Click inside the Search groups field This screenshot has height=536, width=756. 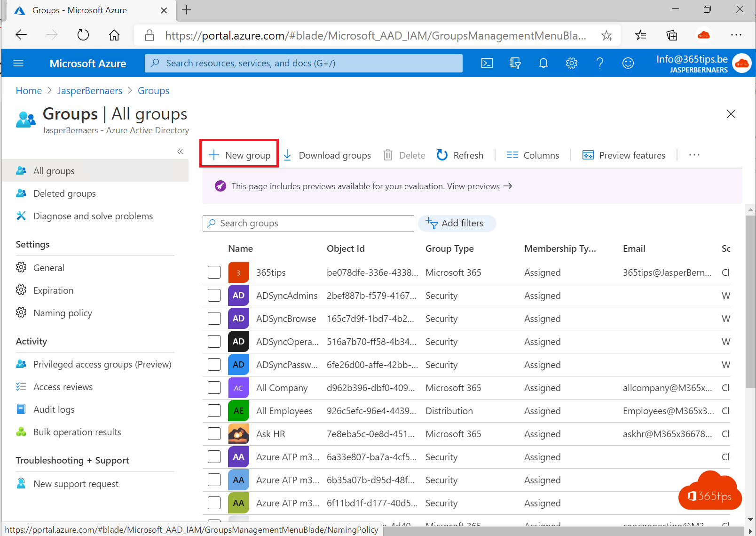[308, 223]
